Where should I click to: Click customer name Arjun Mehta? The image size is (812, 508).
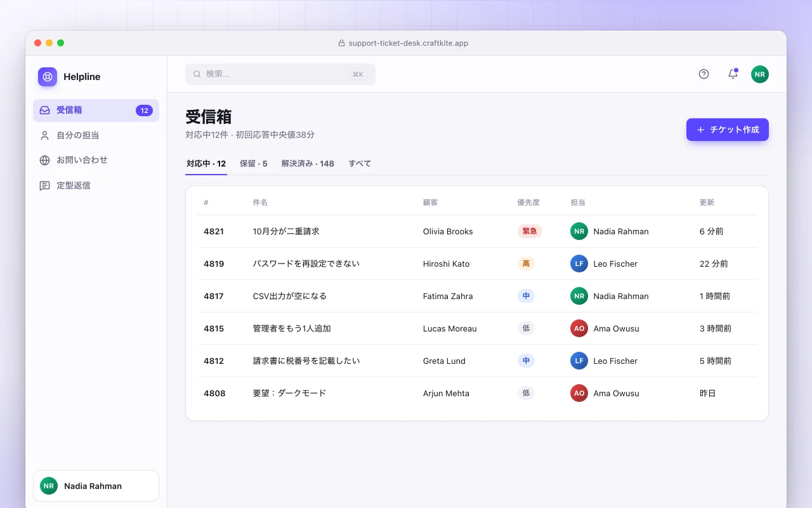pyautogui.click(x=446, y=394)
